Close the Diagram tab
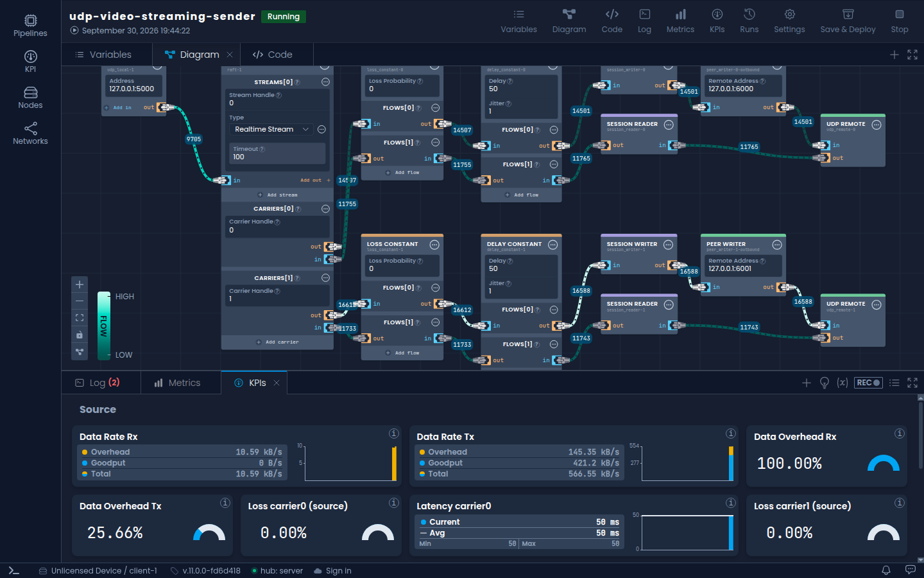924x578 pixels. click(230, 55)
